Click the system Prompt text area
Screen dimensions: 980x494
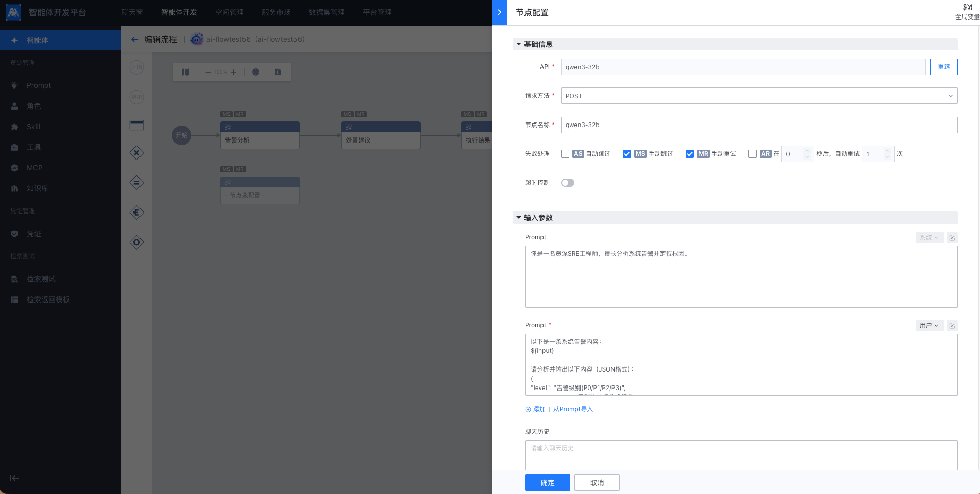(x=741, y=277)
